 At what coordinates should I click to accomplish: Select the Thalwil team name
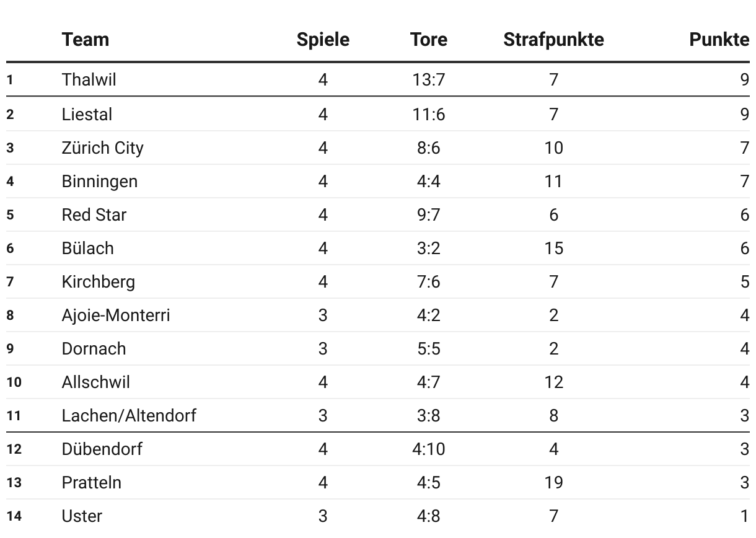(89, 80)
